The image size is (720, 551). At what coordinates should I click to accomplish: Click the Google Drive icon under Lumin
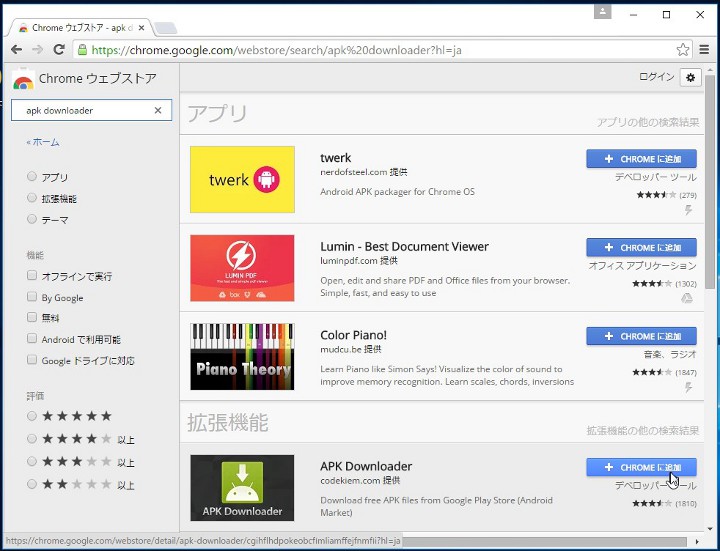[x=687, y=298]
